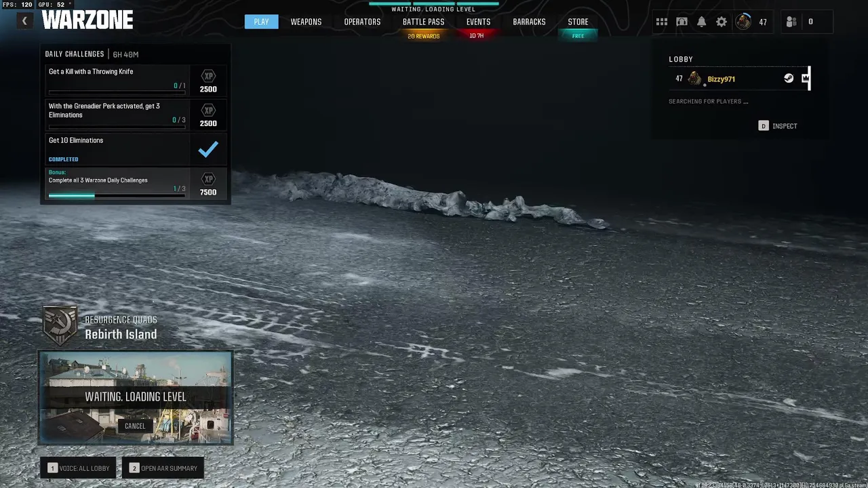Image resolution: width=868 pixels, height=488 pixels.
Task: Click the 20 Rewards label under Battle Pass
Action: coord(423,36)
